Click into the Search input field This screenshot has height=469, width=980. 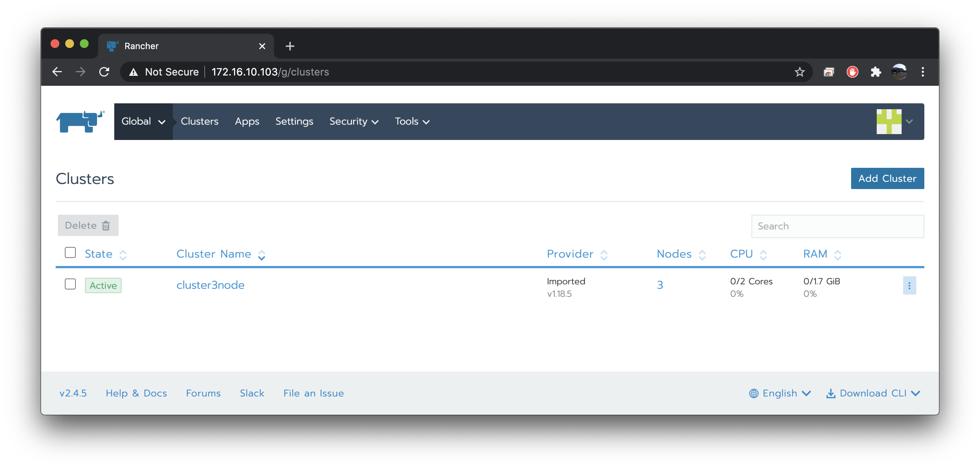pos(837,226)
